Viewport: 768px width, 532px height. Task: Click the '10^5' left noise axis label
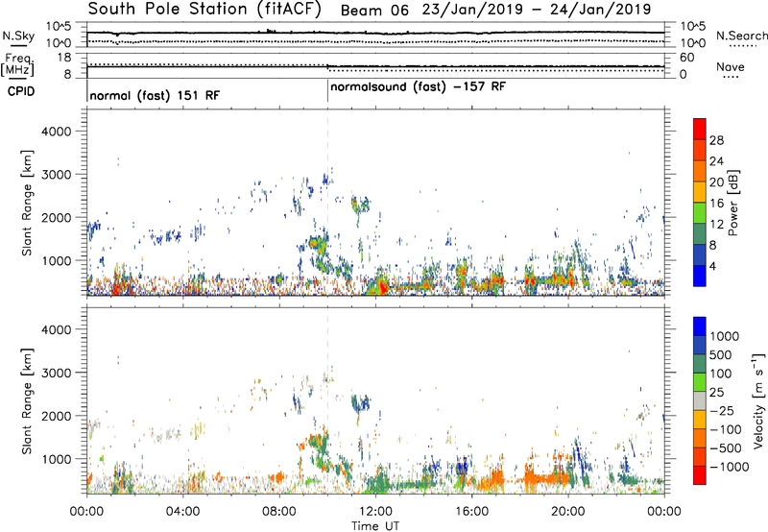click(59, 27)
